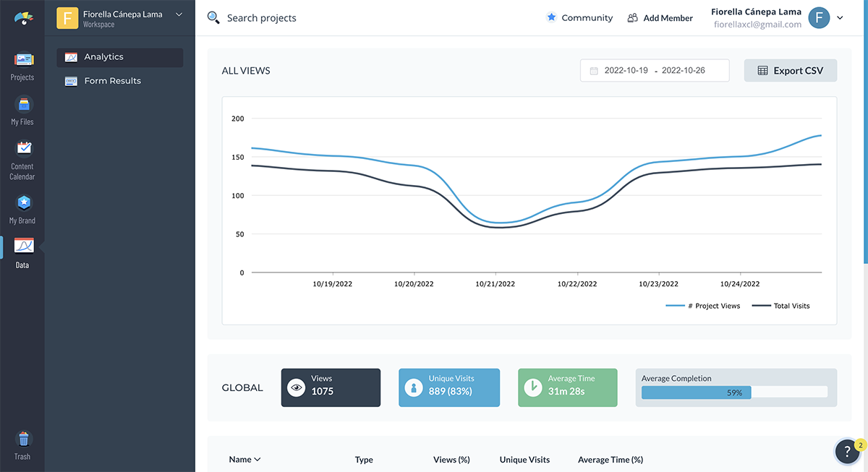Viewport: 868px width, 472px height.
Task: Click the Add Member link
Action: [660, 18]
